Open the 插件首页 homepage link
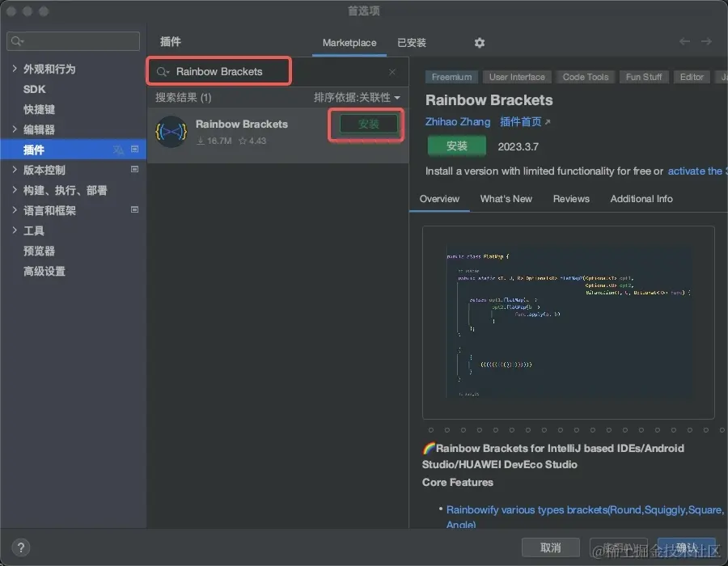Image resolution: width=728 pixels, height=566 pixels. click(525, 121)
